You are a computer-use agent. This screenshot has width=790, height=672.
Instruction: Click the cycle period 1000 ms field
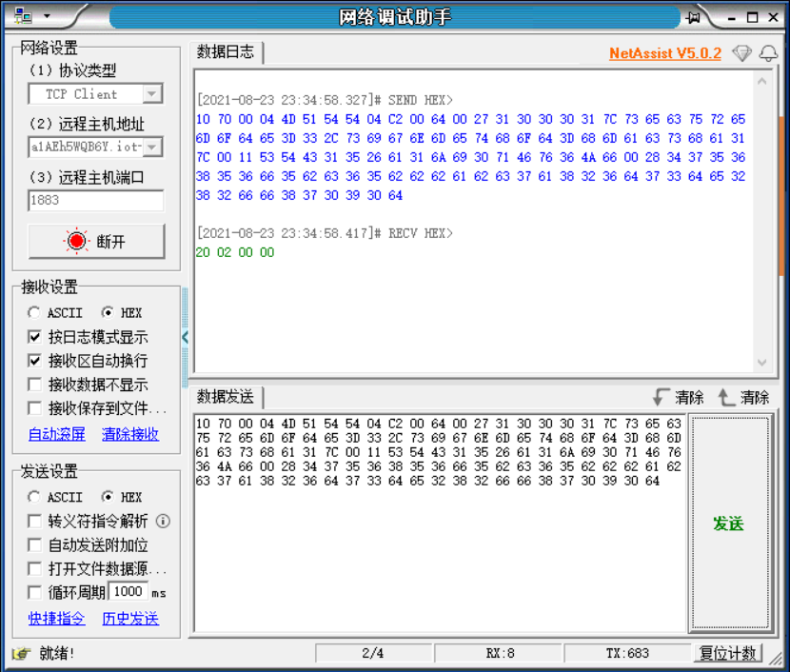tap(128, 591)
